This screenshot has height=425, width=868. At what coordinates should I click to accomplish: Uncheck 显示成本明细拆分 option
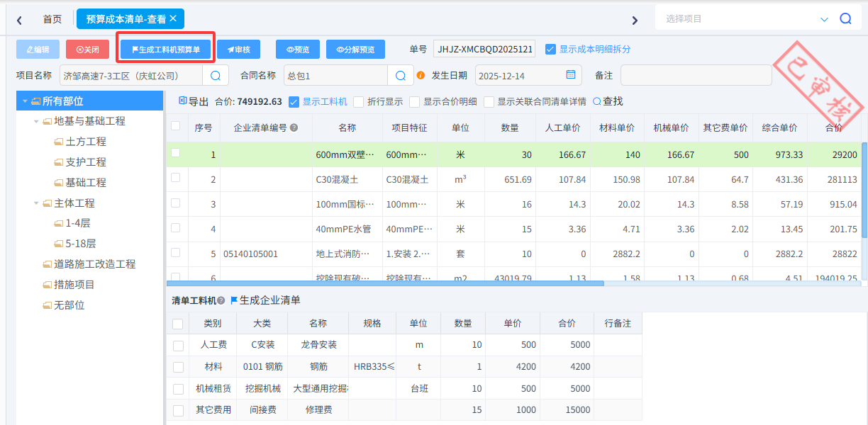point(551,49)
